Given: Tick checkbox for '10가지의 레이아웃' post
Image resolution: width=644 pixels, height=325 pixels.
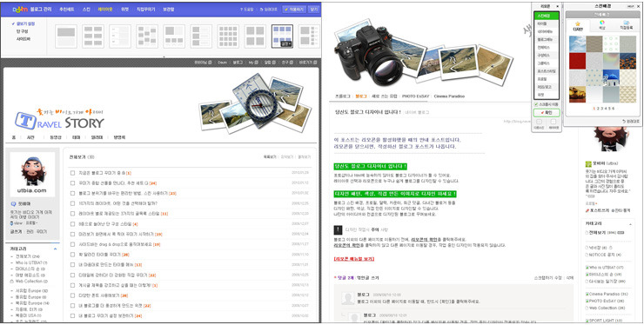Looking at the screenshot, I should 72,203.
